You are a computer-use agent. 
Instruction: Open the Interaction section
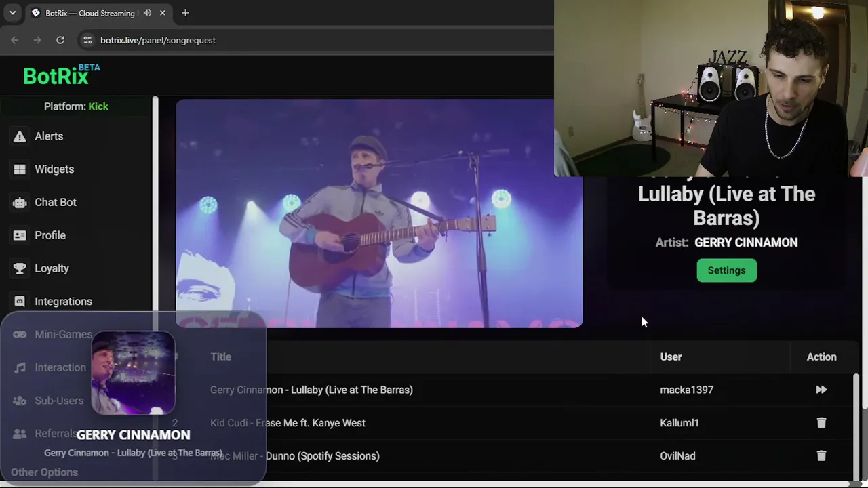coord(60,367)
